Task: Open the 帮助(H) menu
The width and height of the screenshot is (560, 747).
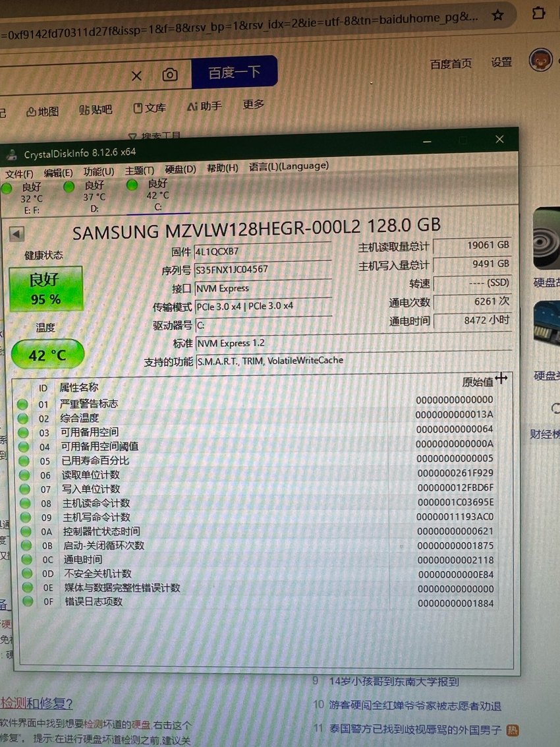Action: (223, 168)
